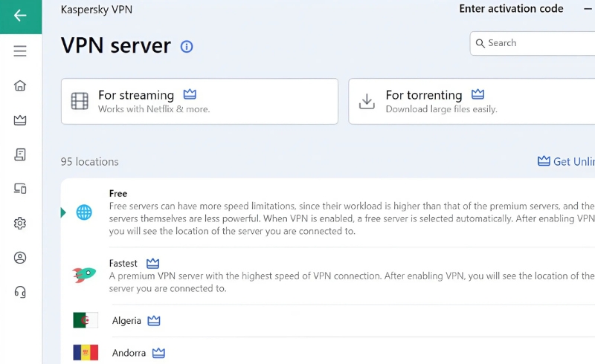Select the For torrenting card
The height and width of the screenshot is (364, 595).
[472, 101]
